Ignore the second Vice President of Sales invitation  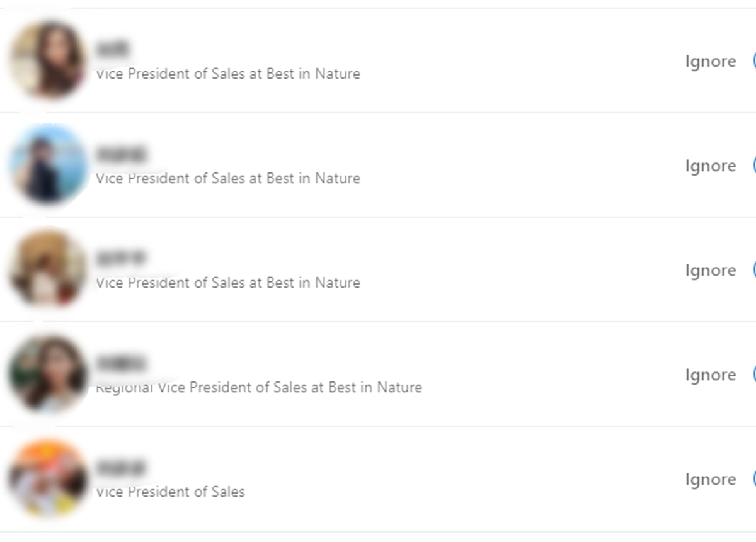tap(710, 166)
